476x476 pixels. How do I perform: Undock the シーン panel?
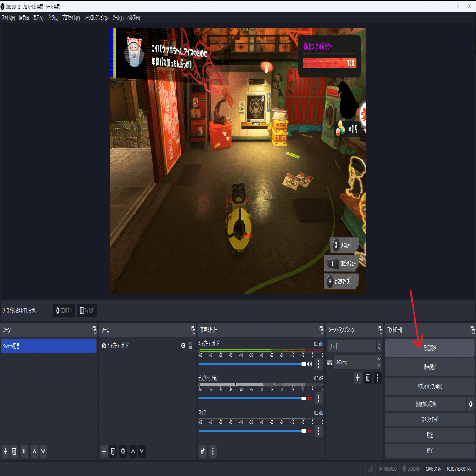point(94,330)
